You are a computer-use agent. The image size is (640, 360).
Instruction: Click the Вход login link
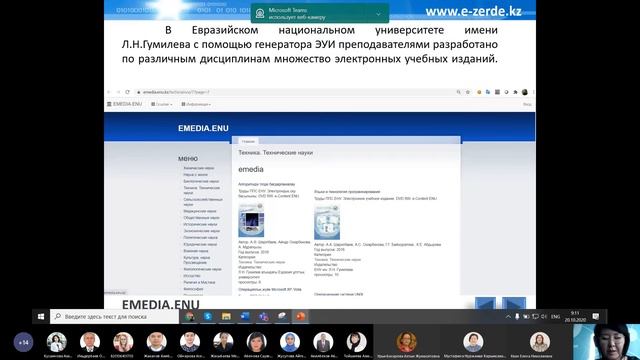[527, 104]
